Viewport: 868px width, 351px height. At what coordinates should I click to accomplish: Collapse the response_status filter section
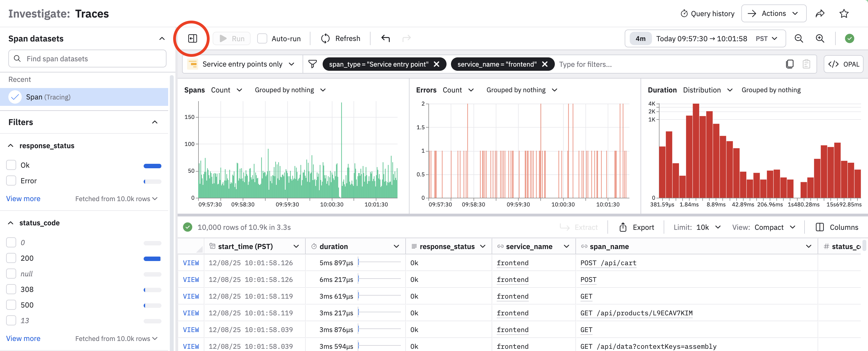pos(11,146)
